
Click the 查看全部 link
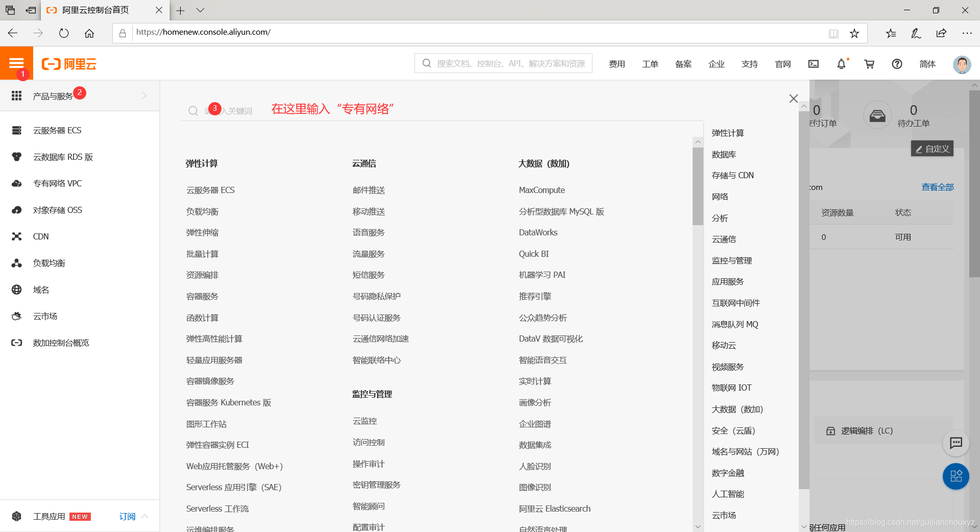tap(937, 187)
